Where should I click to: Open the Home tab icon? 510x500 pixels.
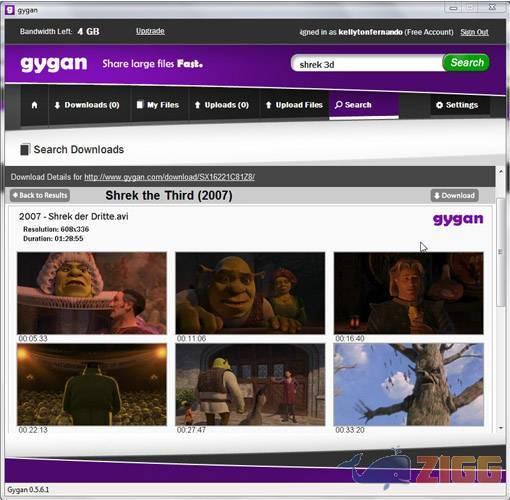point(34,105)
